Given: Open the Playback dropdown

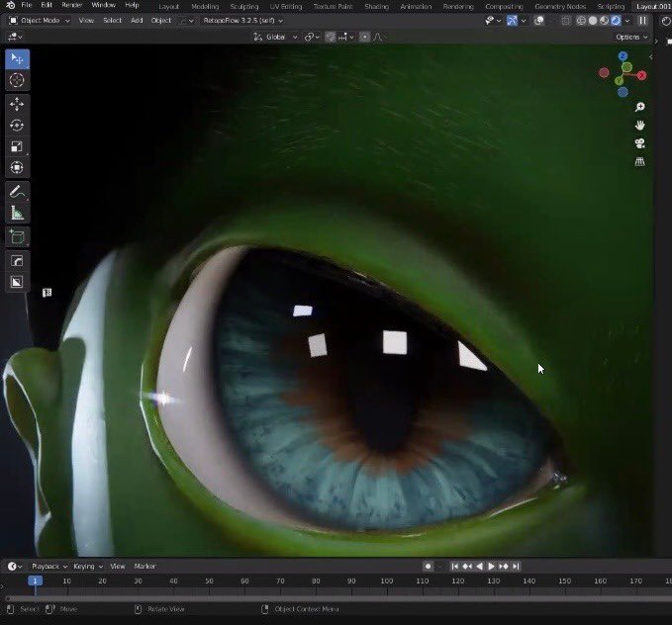Looking at the screenshot, I should pyautogui.click(x=49, y=567).
